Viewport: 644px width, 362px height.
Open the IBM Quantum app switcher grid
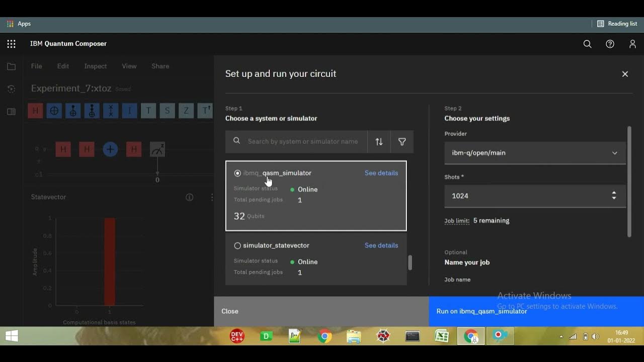click(11, 44)
